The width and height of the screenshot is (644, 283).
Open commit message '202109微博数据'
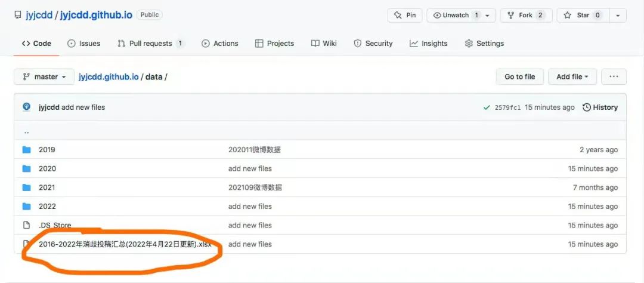(x=255, y=187)
